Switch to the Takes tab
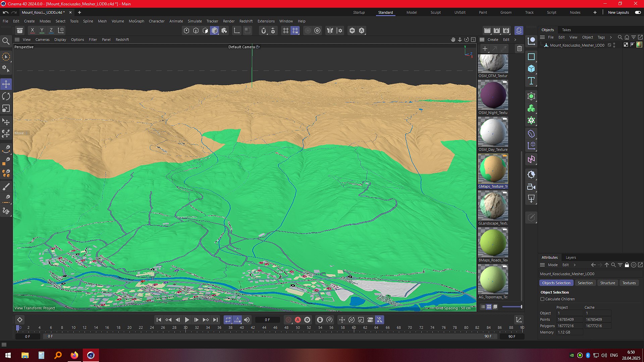 (x=567, y=30)
